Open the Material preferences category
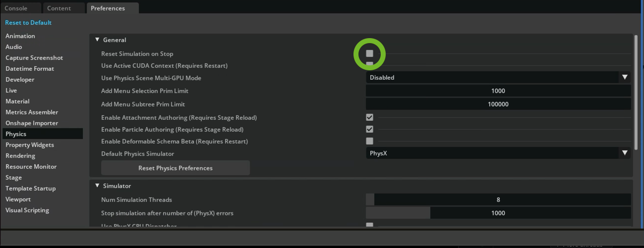This screenshot has height=248, width=644. pyautogui.click(x=17, y=101)
